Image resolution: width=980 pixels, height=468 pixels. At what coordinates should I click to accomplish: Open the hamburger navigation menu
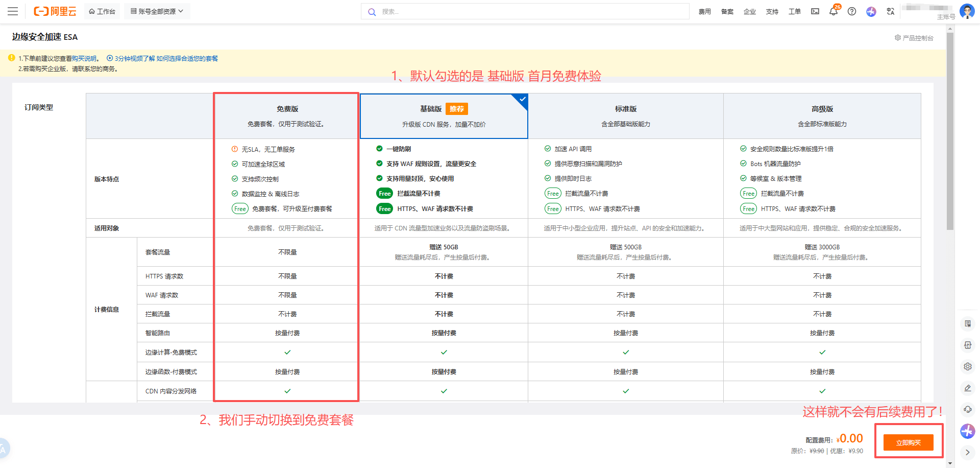[13, 11]
